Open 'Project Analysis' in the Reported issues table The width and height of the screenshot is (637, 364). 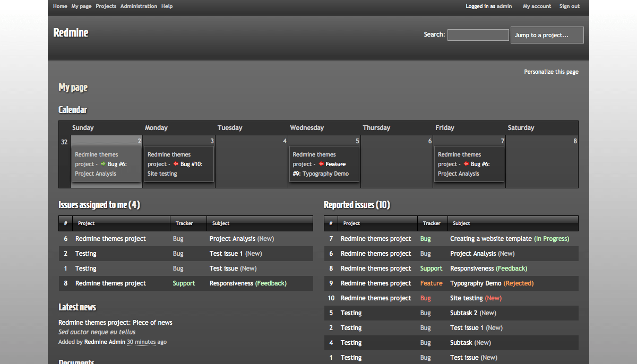coord(473,254)
